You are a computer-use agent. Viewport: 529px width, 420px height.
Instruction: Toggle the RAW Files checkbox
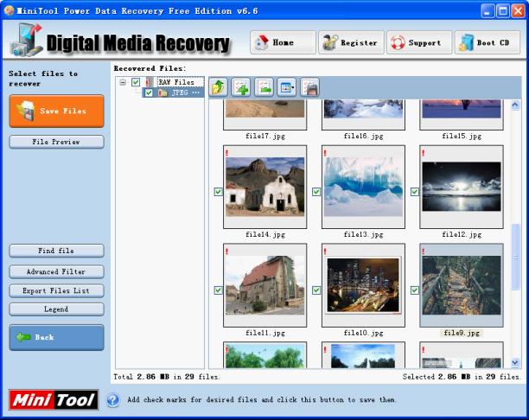136,82
